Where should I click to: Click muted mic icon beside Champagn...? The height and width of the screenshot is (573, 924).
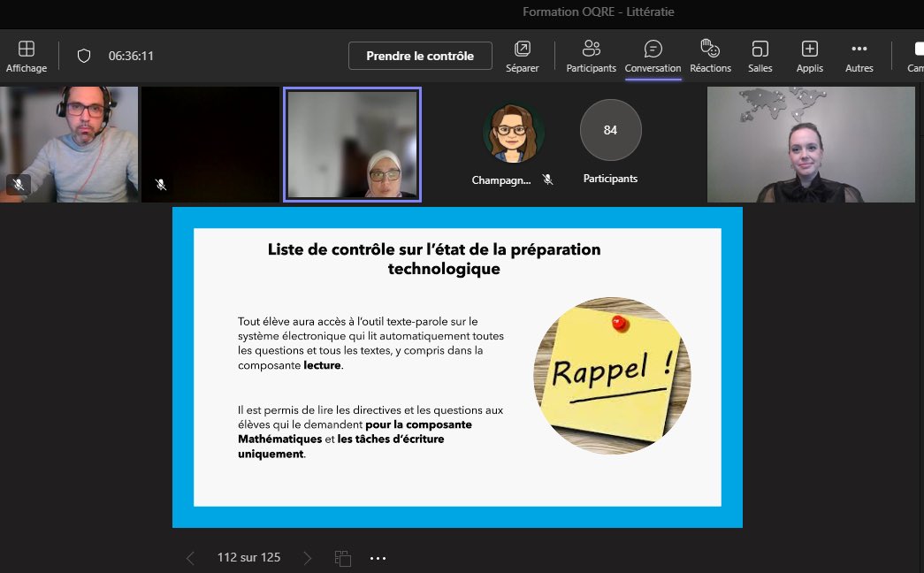[x=547, y=180]
